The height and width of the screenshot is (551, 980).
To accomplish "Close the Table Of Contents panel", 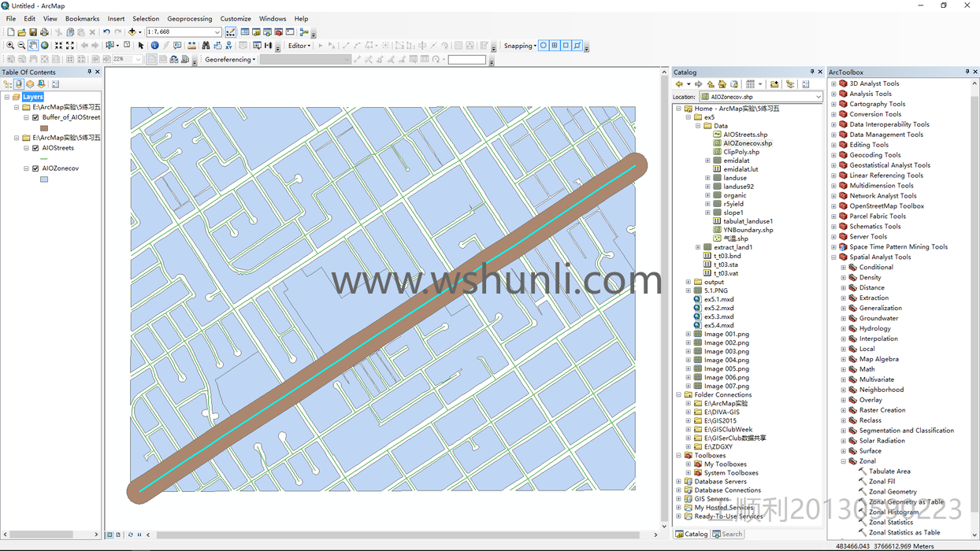I will click(x=98, y=72).
